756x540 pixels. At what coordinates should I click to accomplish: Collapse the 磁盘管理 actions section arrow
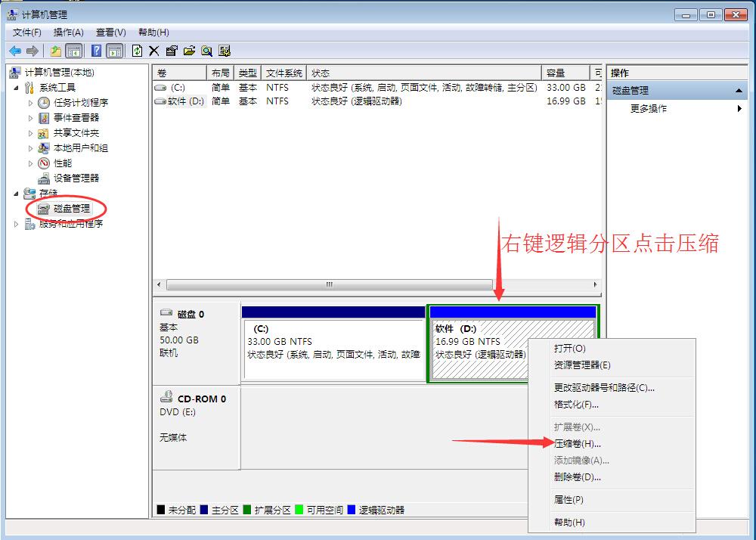tap(738, 91)
